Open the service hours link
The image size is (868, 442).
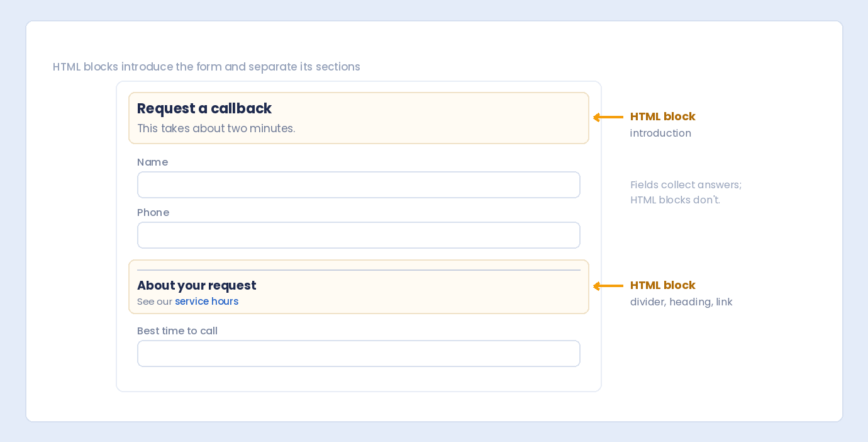(x=206, y=302)
